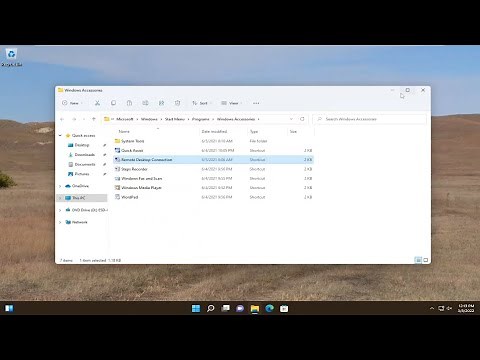Select OneDrive in the navigation pane
480x360 pixels.
pyautogui.click(x=80, y=186)
